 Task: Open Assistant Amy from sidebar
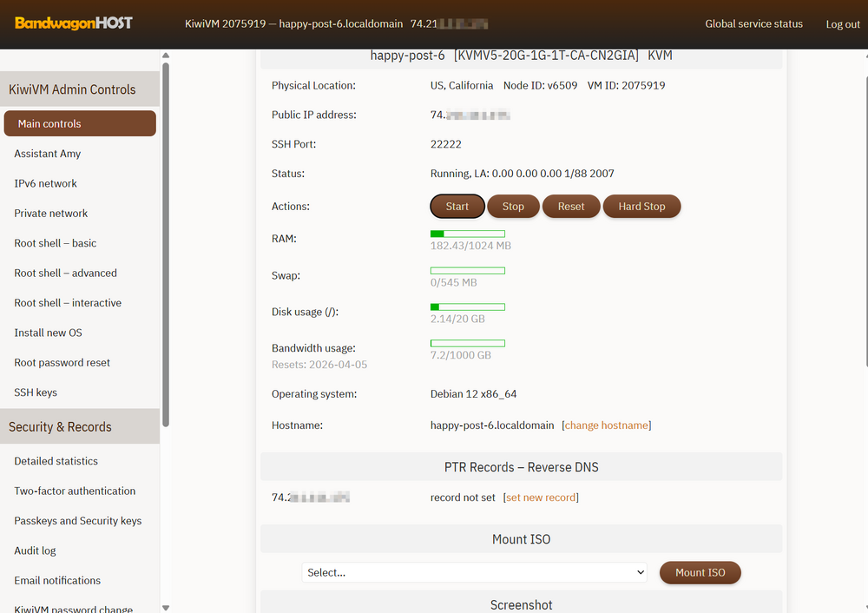[x=48, y=154]
